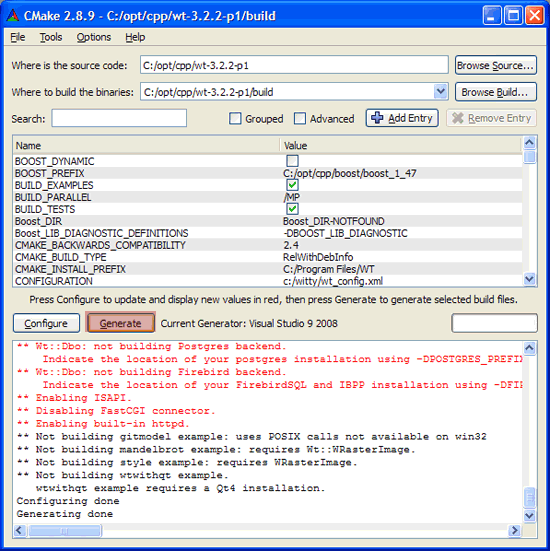This screenshot has width=550, height=551.
Task: Open the build binaries path dropdown
Action: (440, 92)
